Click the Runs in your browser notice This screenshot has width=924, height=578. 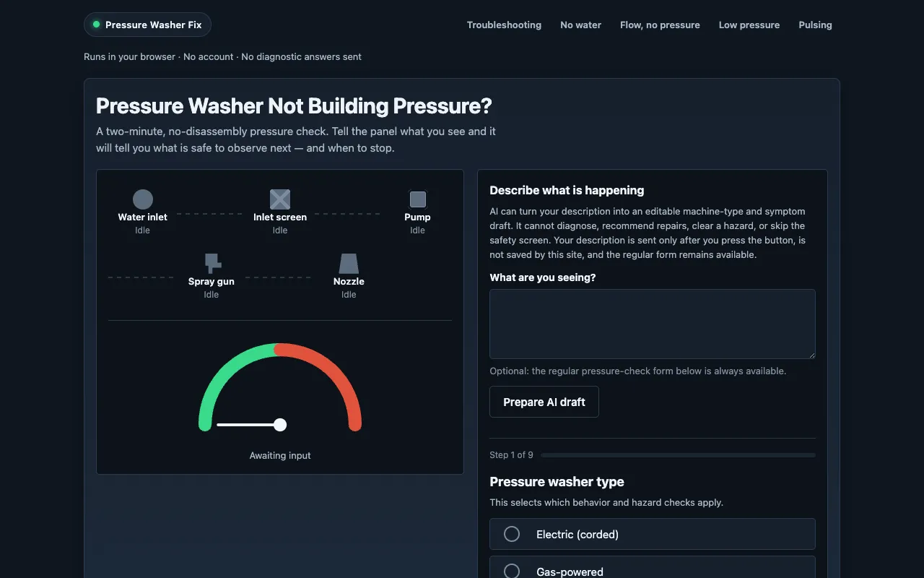pyautogui.click(x=222, y=56)
